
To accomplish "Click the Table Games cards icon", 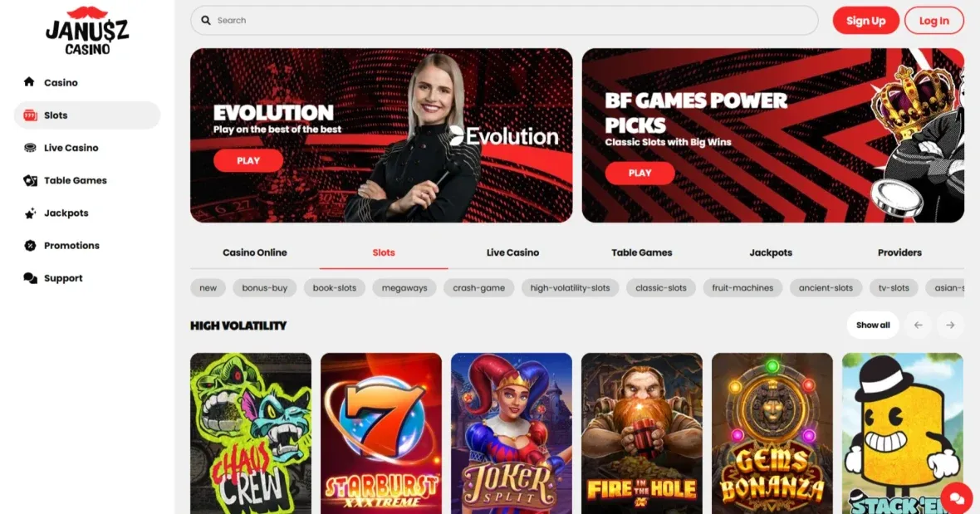I will [30, 180].
